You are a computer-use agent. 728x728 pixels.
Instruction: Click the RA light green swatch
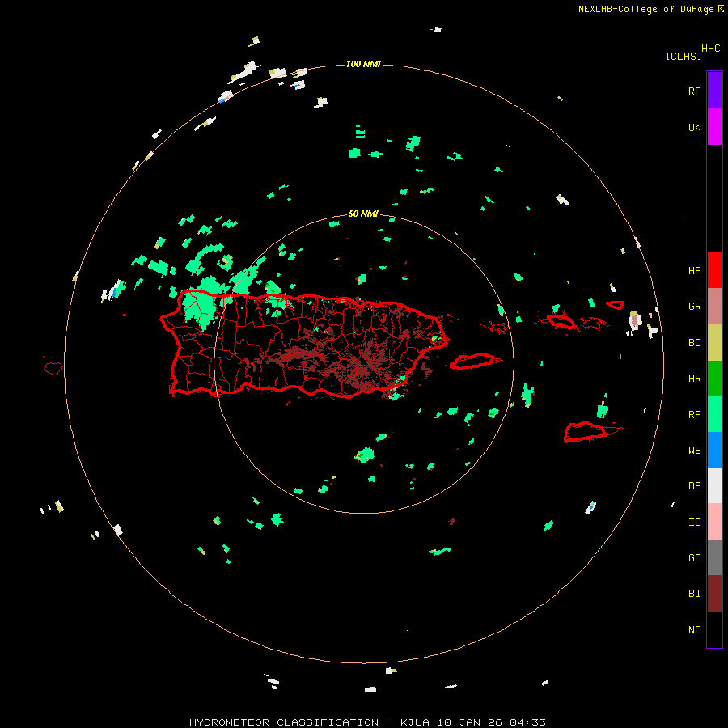click(714, 414)
